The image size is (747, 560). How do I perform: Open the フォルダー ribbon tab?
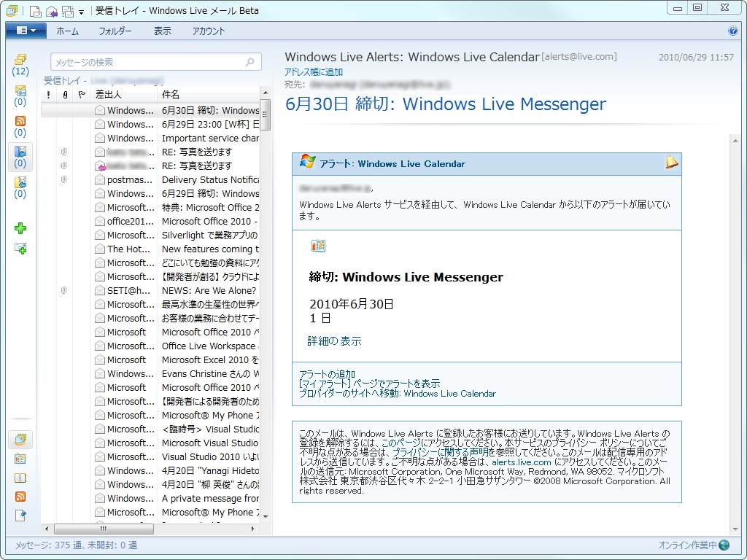tap(115, 31)
